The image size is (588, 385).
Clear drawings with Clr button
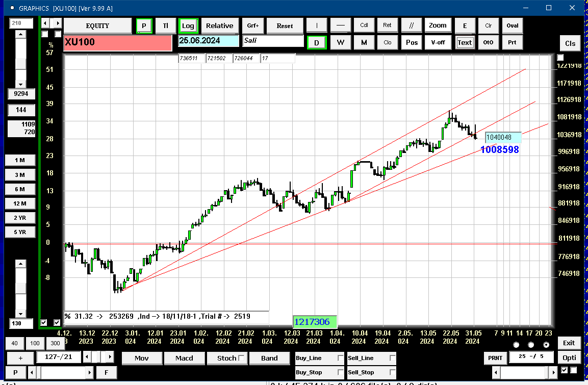(x=488, y=25)
